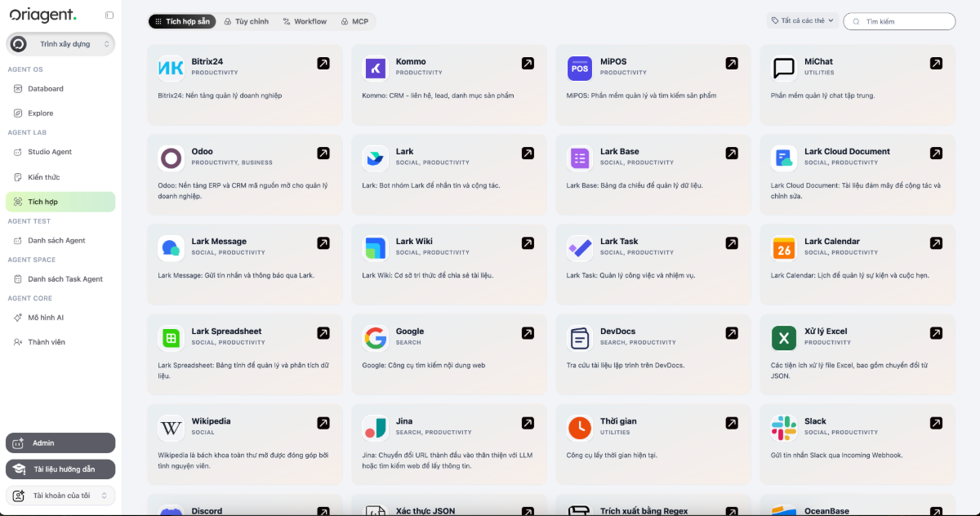Click the Jina card's arrow icon
This screenshot has width=980, height=516.
(x=528, y=423)
